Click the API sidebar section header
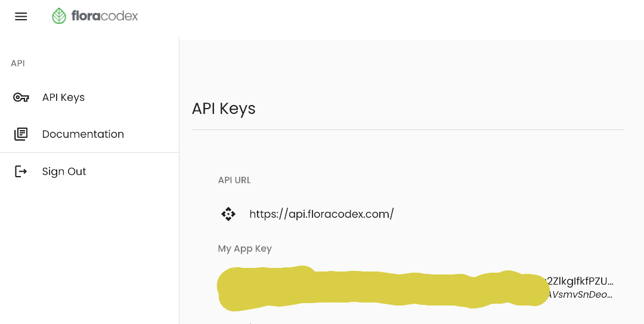 [x=18, y=63]
